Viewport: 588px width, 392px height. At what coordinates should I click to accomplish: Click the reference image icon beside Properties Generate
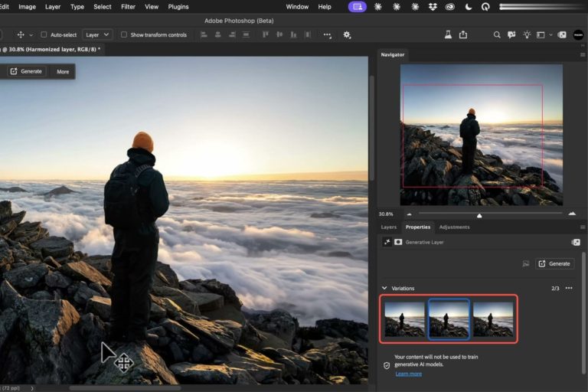[x=526, y=263]
